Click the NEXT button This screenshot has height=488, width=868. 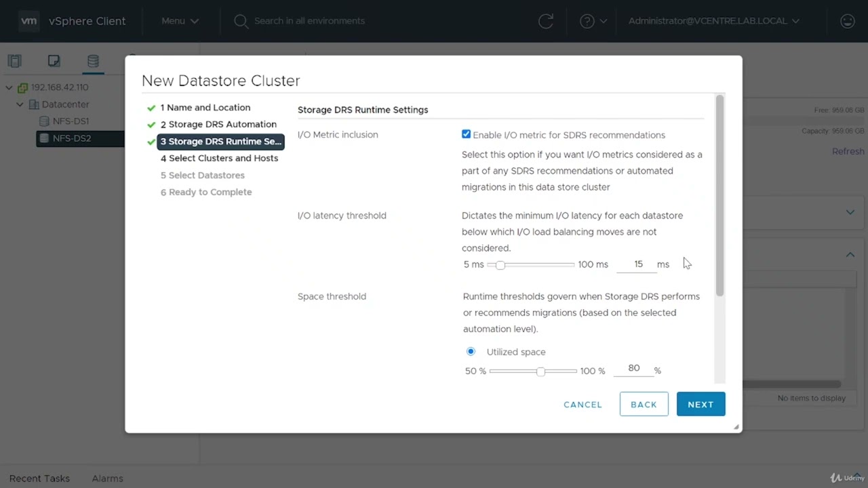pos(701,404)
